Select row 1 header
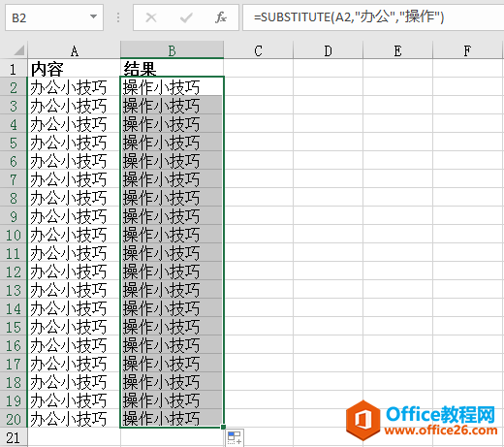This screenshot has height=447, width=504. (x=14, y=68)
